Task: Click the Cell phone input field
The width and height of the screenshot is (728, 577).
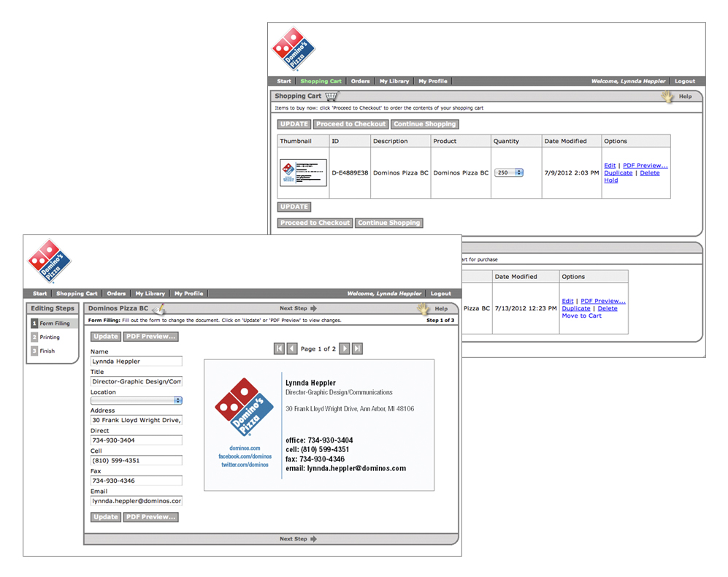Action: pyautogui.click(x=136, y=460)
